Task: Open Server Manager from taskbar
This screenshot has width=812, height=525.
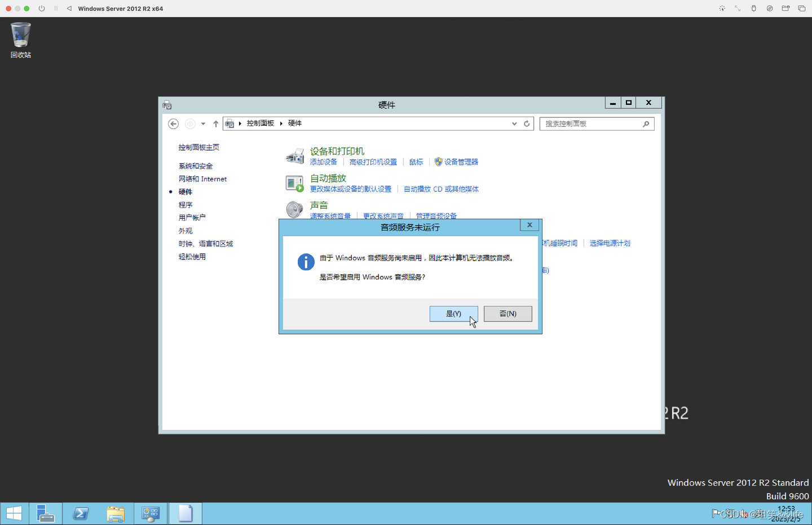Action: coord(46,514)
